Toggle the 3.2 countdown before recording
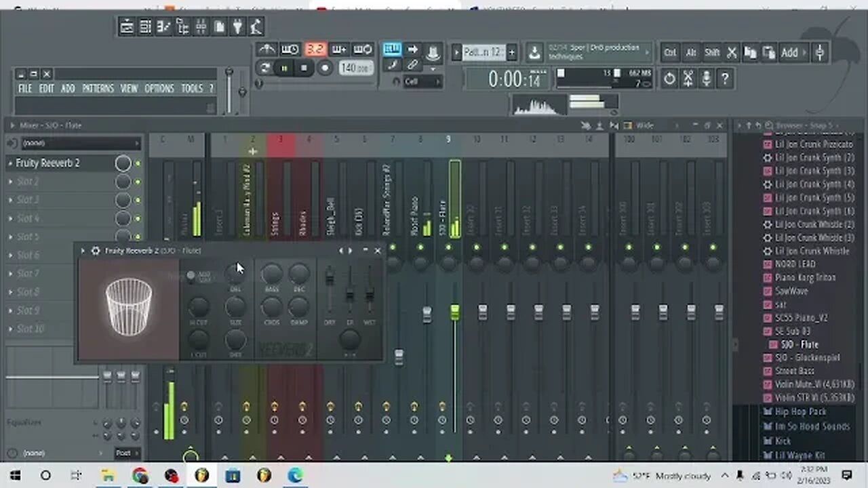The image size is (868, 488). [x=315, y=49]
